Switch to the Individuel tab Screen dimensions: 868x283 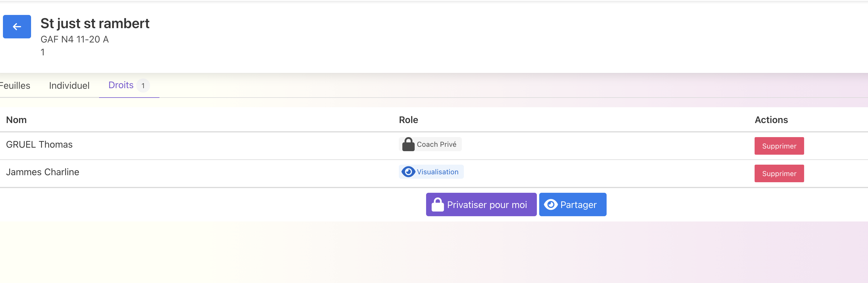coord(69,86)
